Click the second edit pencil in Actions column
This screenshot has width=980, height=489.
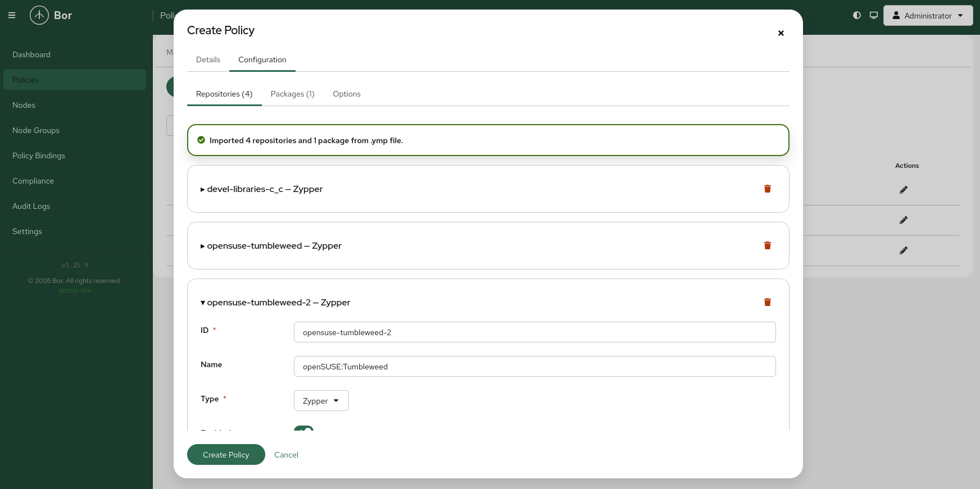pyautogui.click(x=904, y=220)
